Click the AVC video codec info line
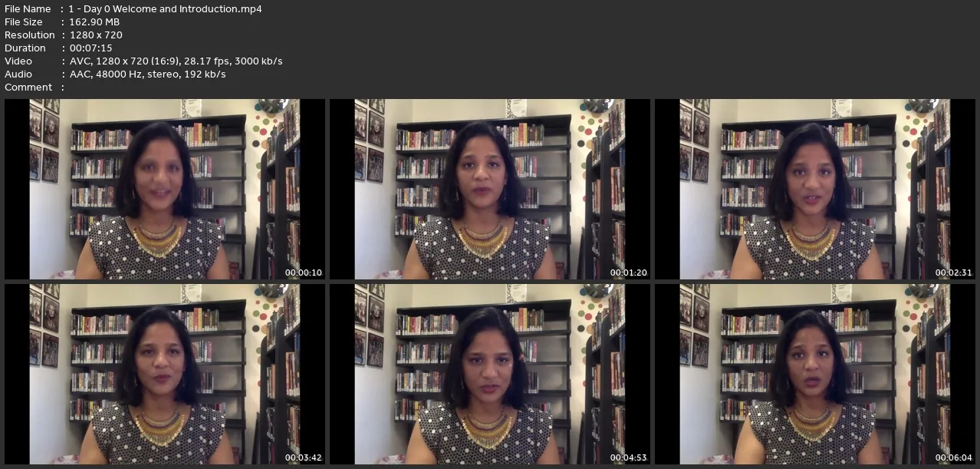 [176, 61]
